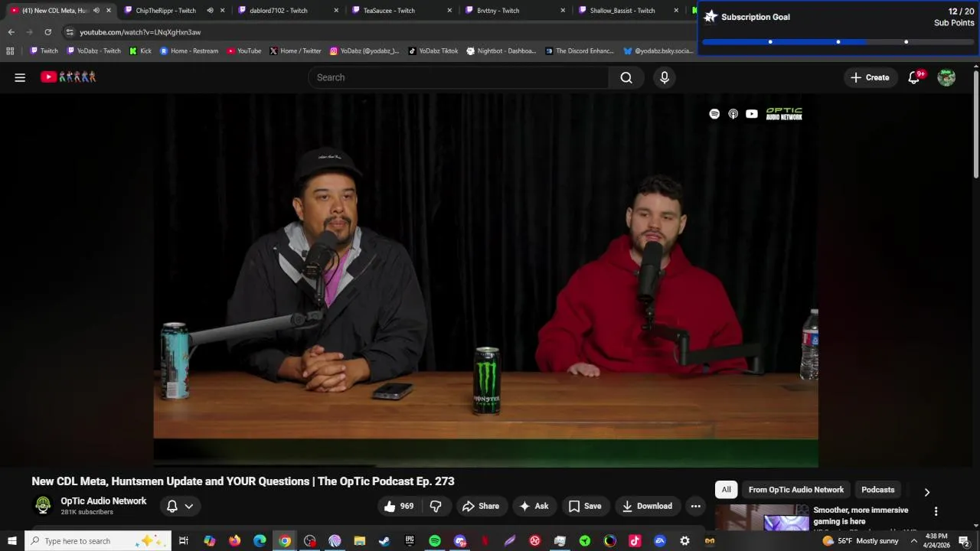Click the Chrome address bar URL
Screen dimensions: 980x551
pos(140,32)
